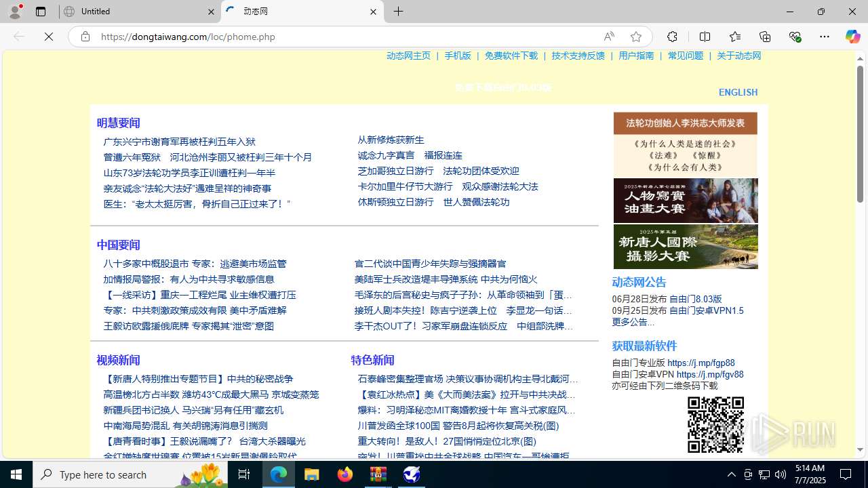Click the address bar URL field
Image resolution: width=868 pixels, height=488 pixels.
[346, 37]
